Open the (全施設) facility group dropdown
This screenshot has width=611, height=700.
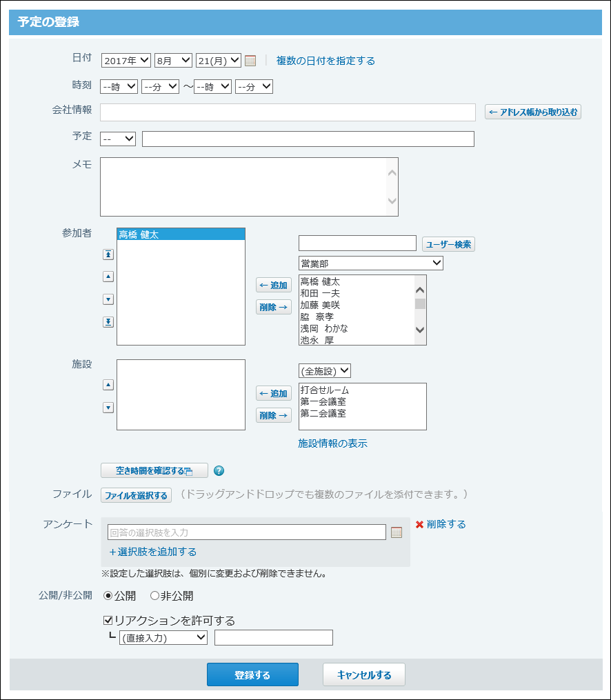tap(325, 371)
